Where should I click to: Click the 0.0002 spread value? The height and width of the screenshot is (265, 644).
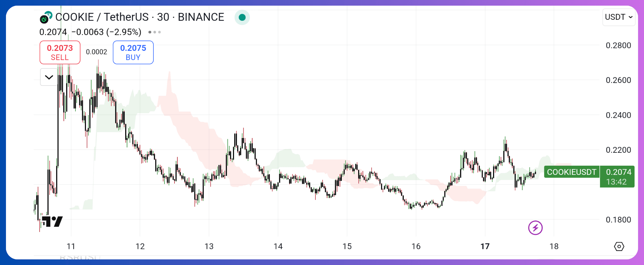[97, 52]
